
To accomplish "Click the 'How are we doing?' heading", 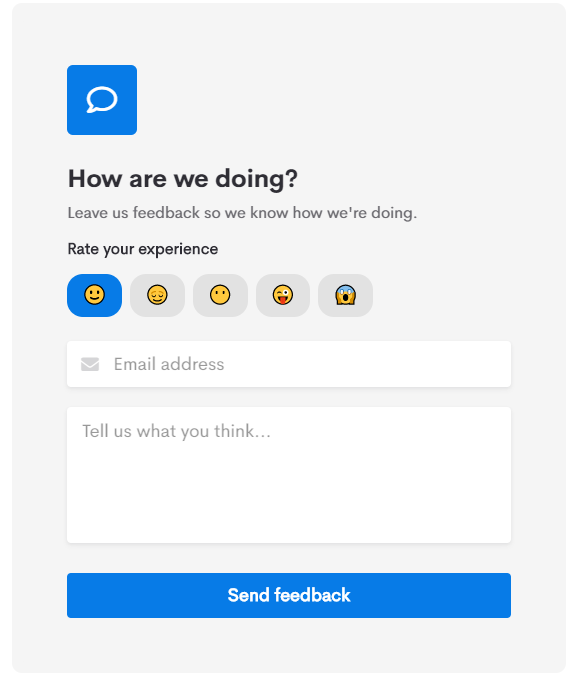I will click(183, 179).
